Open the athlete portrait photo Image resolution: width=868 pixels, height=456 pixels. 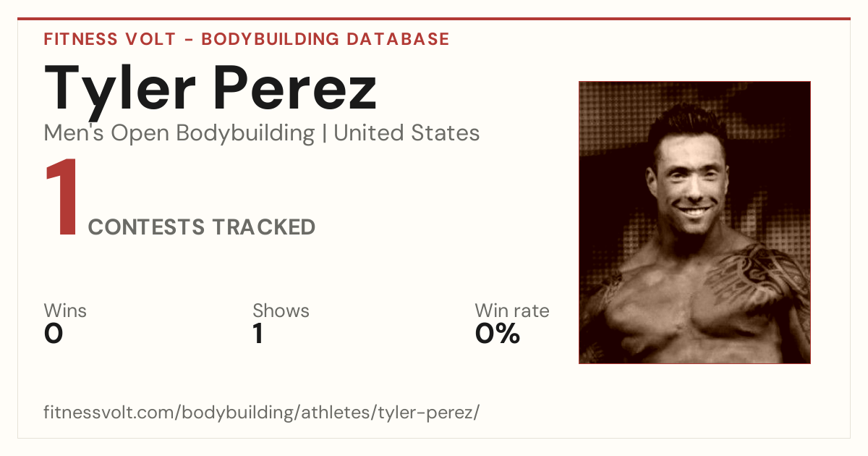point(694,222)
